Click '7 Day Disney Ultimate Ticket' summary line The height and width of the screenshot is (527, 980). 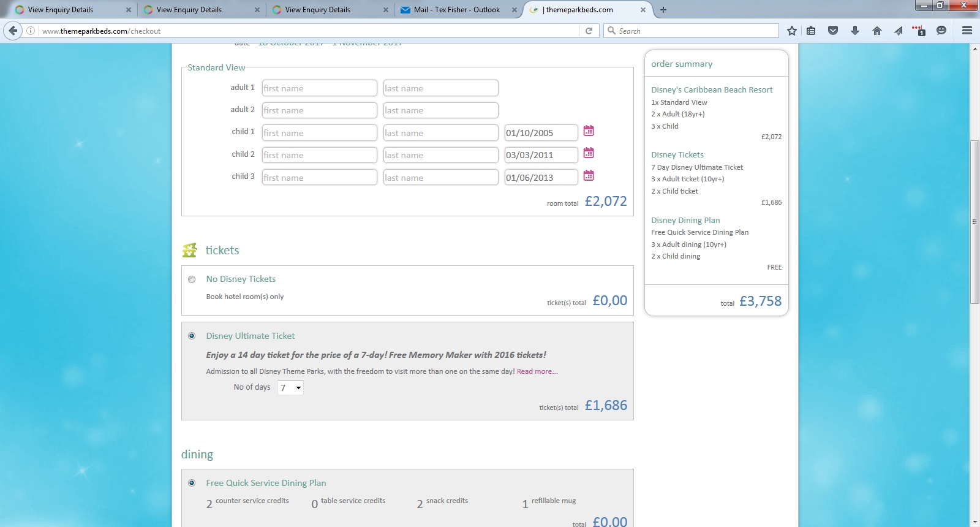click(x=697, y=167)
